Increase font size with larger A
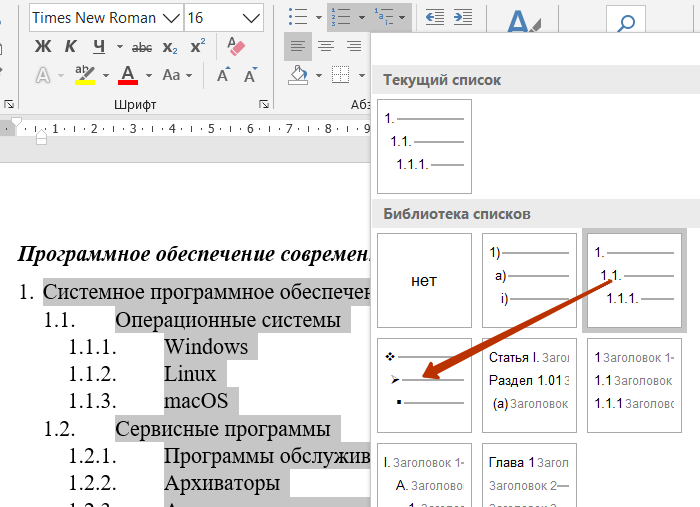 click(x=224, y=75)
